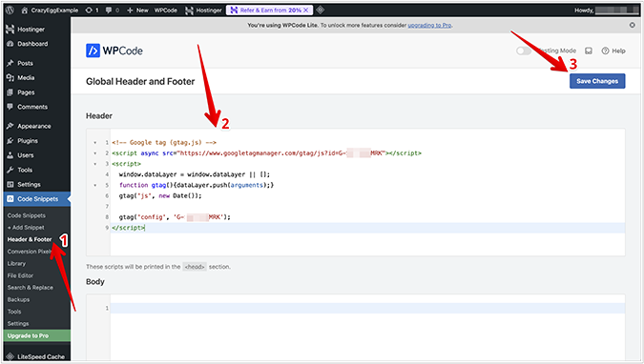Open the New content menu

[137, 10]
